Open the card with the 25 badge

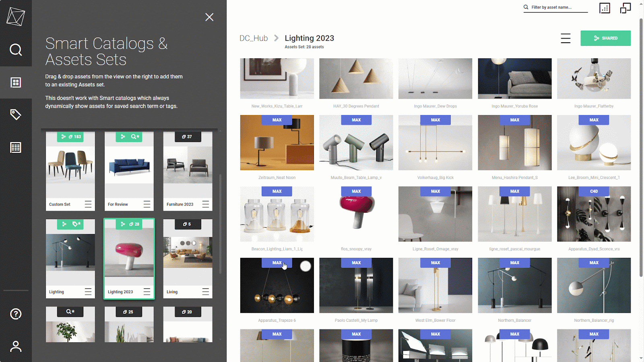(129, 325)
